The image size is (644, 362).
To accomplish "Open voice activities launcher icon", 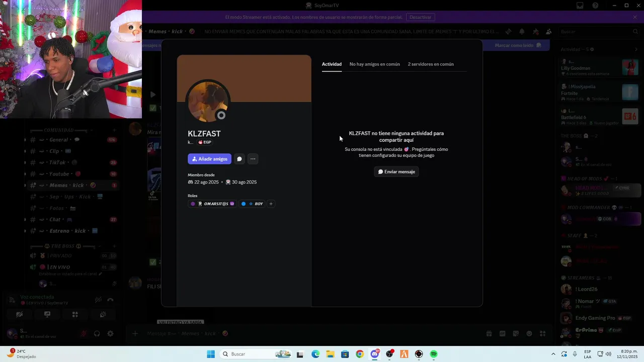I will [x=75, y=314].
